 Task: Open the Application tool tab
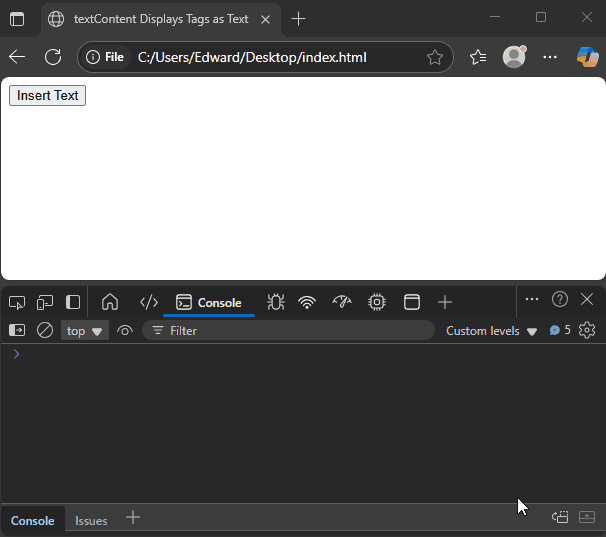point(412,302)
